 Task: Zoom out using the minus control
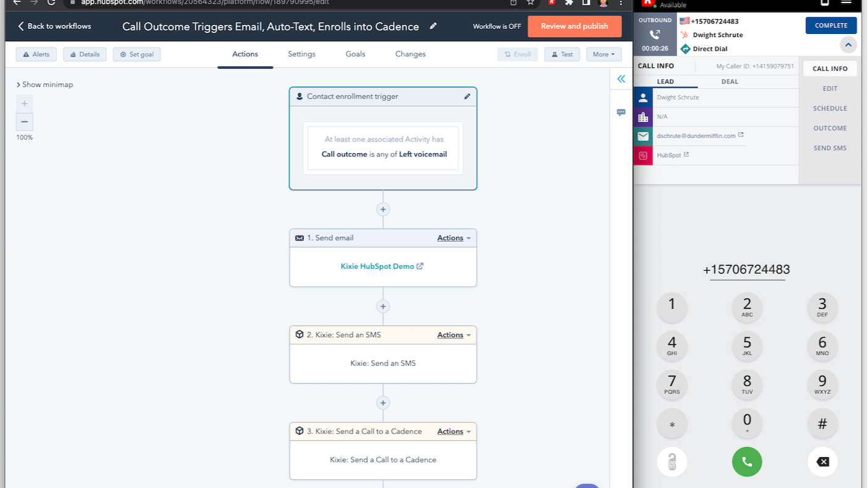click(x=24, y=122)
